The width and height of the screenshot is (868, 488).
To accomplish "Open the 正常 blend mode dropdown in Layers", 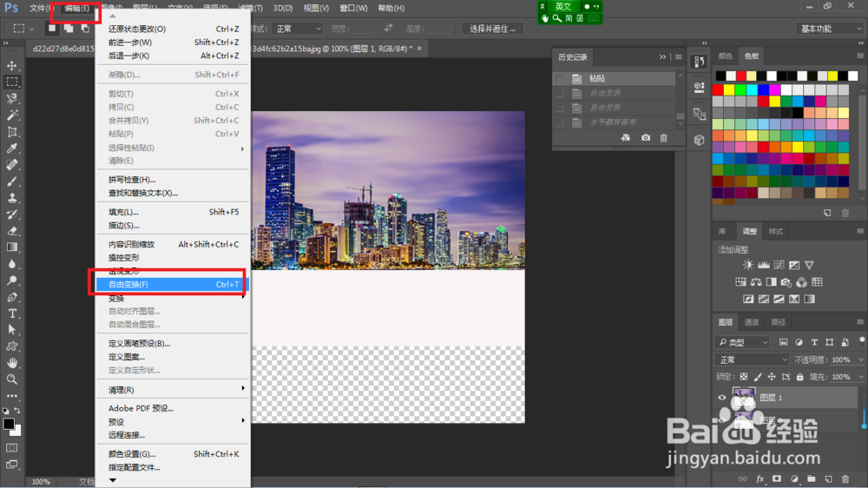I will pyautogui.click(x=752, y=359).
